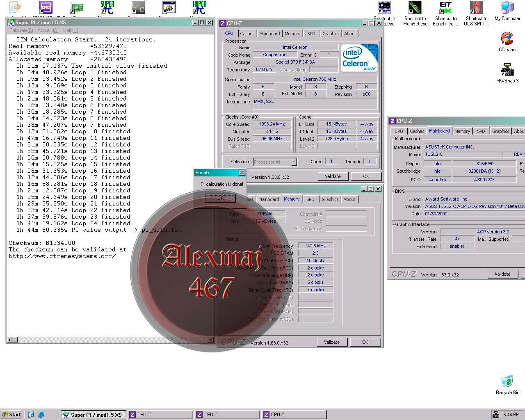This screenshot has width=525, height=420.
Task: Open the Recycle Bin
Action: tap(507, 385)
